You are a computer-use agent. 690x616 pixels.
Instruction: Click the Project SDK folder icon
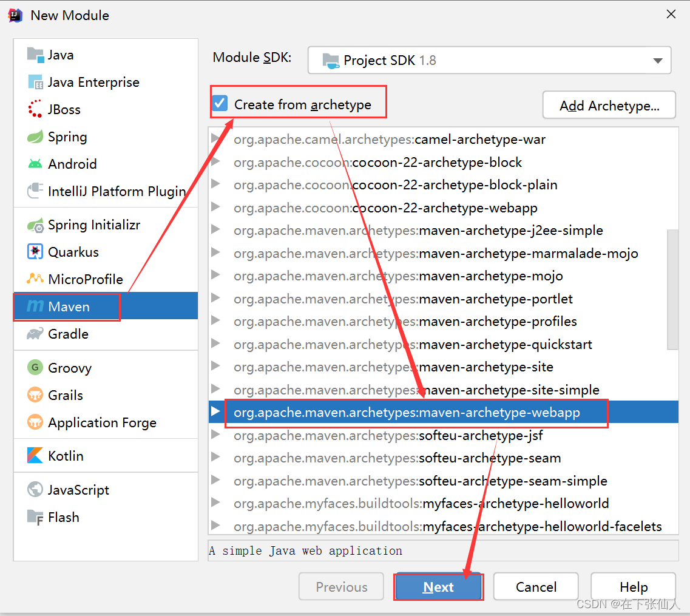click(x=331, y=61)
